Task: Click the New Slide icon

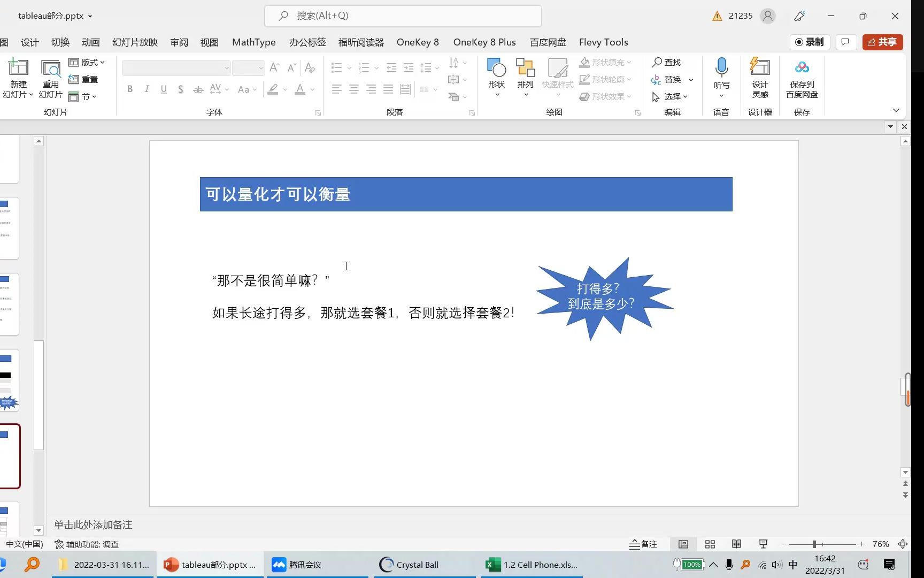Action: pyautogui.click(x=18, y=67)
